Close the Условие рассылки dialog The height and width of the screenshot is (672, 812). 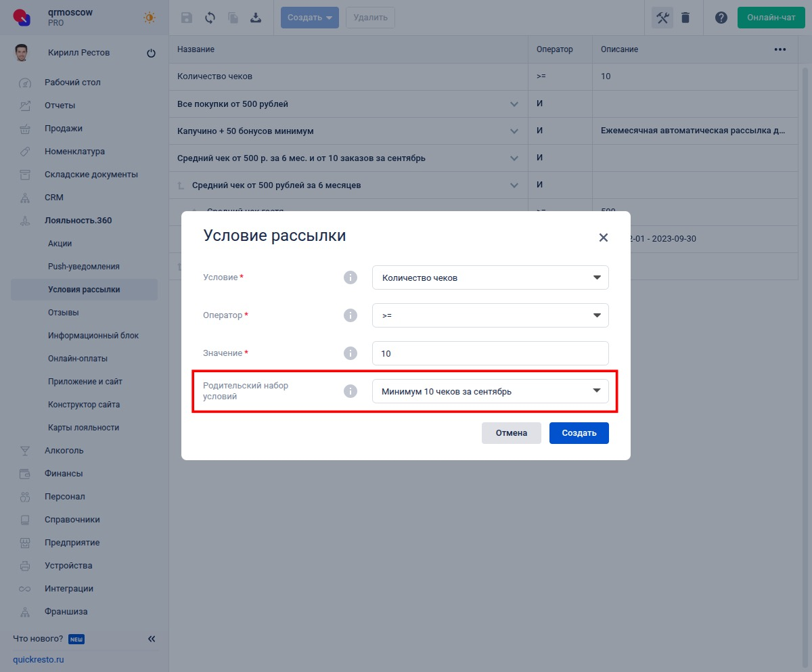tap(604, 238)
